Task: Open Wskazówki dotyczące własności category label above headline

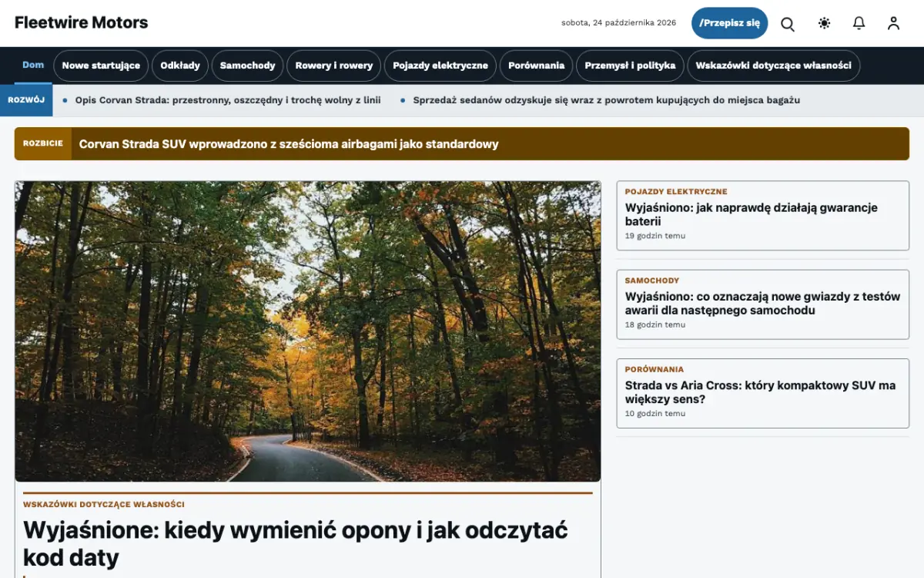Action: click(104, 504)
